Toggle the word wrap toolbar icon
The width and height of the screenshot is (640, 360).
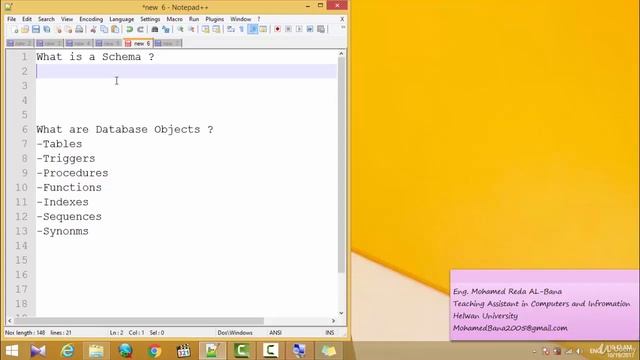[231, 29]
